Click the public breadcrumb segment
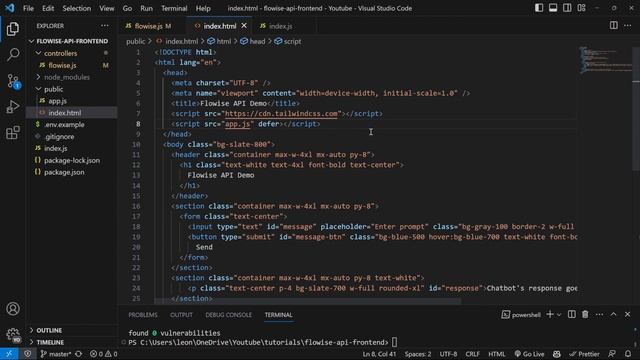640x360 pixels. (x=136, y=41)
